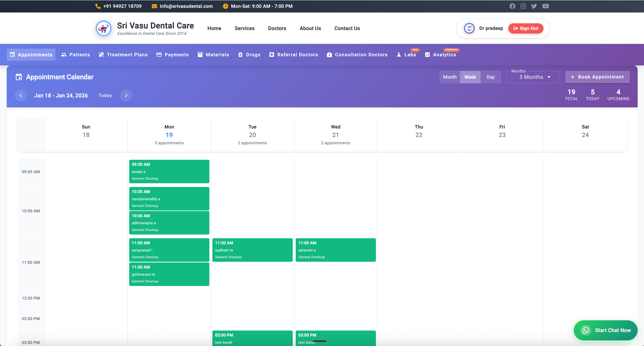
Task: Open the Patients tab
Action: click(76, 54)
